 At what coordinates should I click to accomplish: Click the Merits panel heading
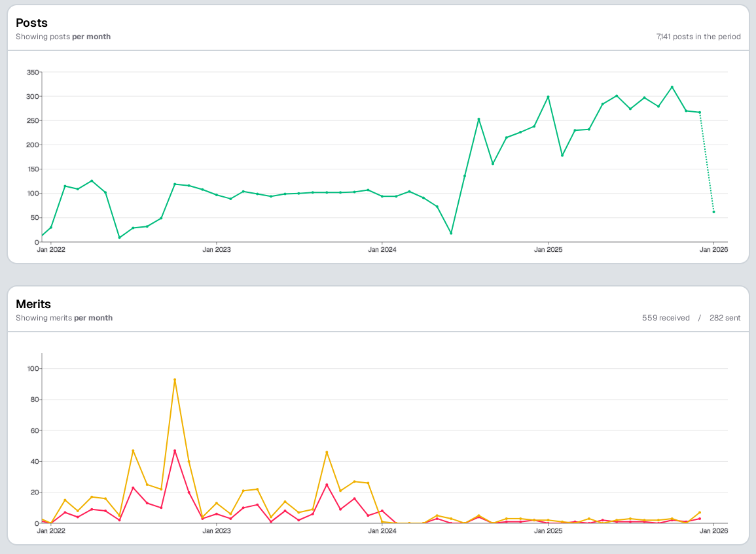pos(33,304)
